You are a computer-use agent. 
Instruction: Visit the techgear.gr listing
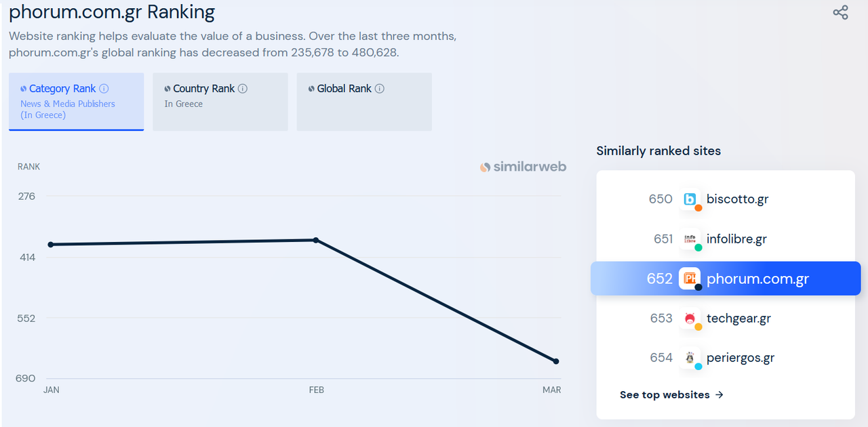pyautogui.click(x=738, y=319)
